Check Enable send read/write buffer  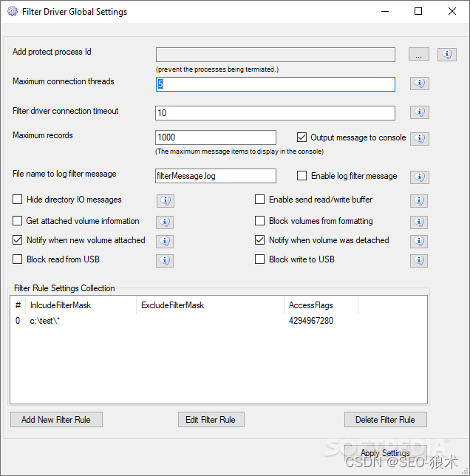pyautogui.click(x=259, y=200)
